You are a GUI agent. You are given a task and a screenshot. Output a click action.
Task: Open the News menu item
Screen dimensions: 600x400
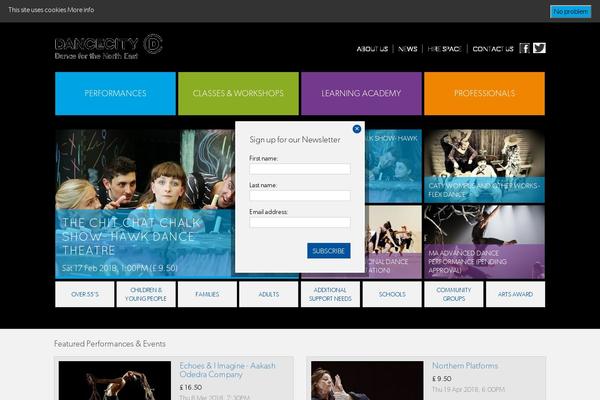408,49
